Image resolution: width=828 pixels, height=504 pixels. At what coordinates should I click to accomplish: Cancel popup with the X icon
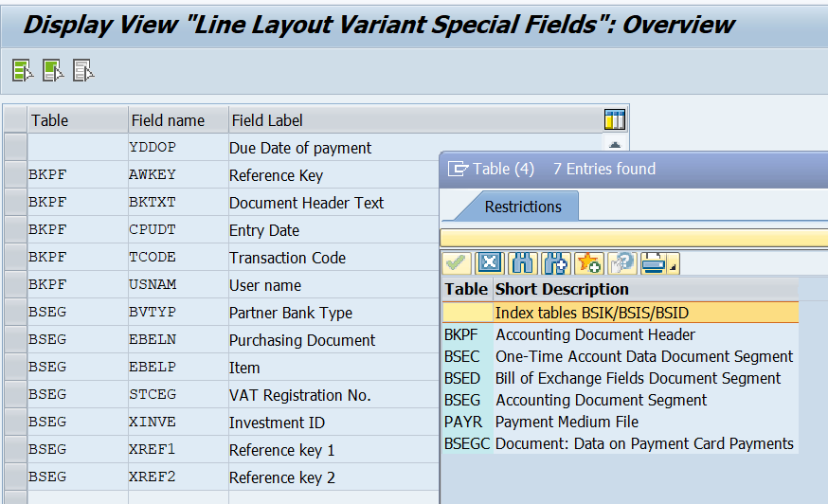[x=488, y=262]
